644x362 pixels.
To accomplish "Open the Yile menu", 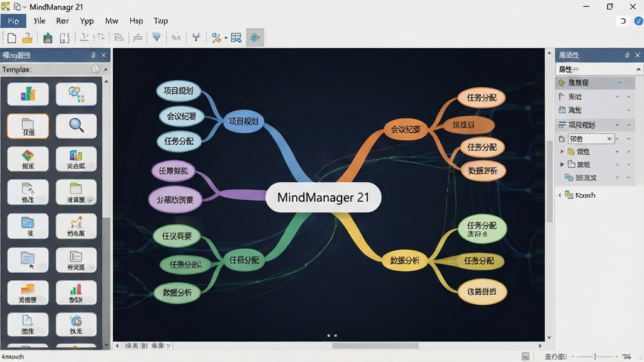I will pos(40,21).
